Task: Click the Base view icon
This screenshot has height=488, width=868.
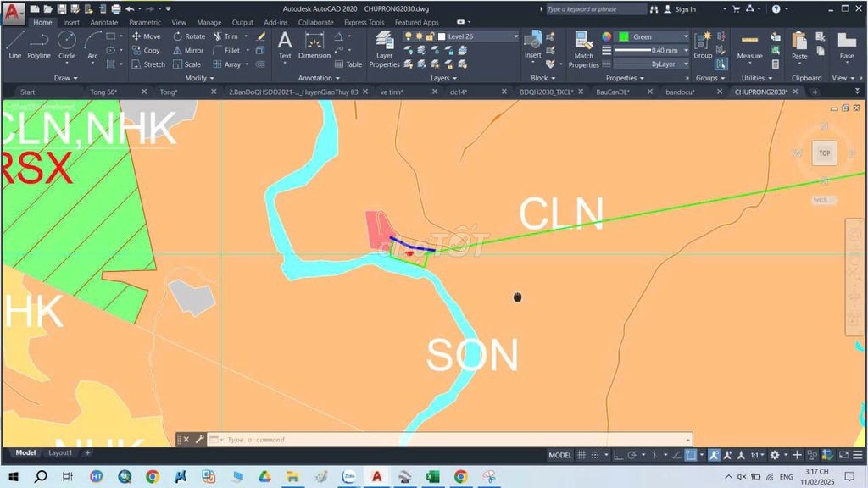Action: pos(847,46)
